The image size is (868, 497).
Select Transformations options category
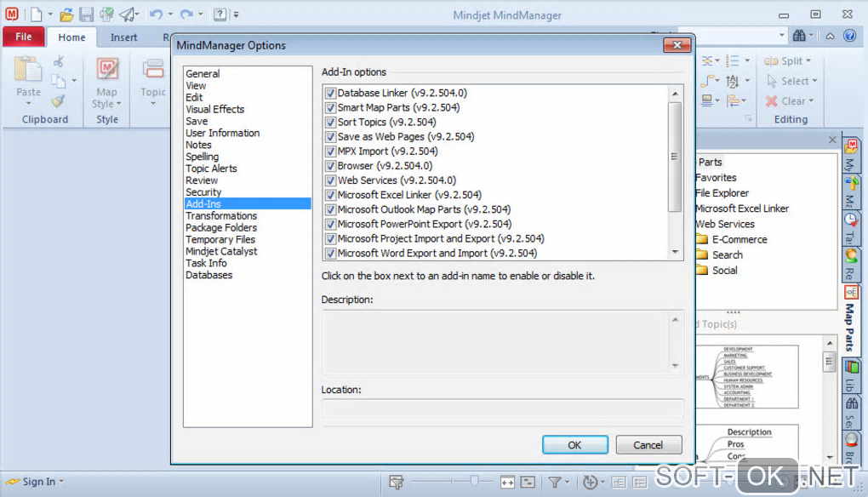(221, 216)
